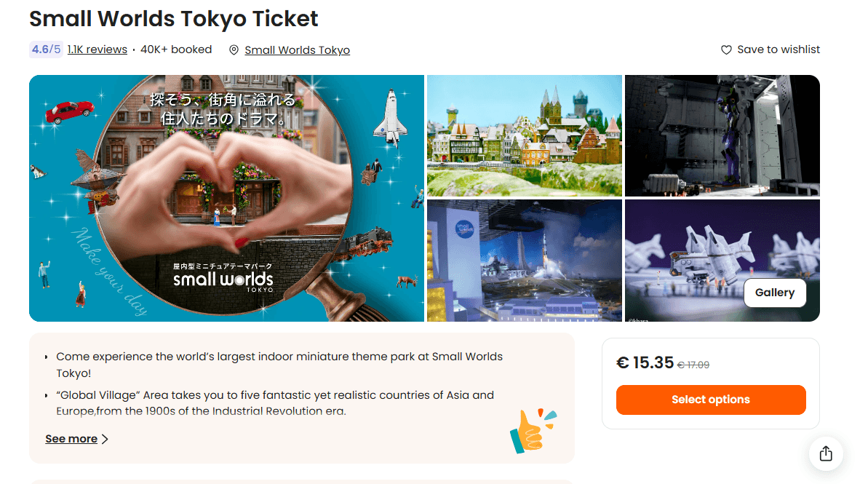Click the share icon button

825,453
